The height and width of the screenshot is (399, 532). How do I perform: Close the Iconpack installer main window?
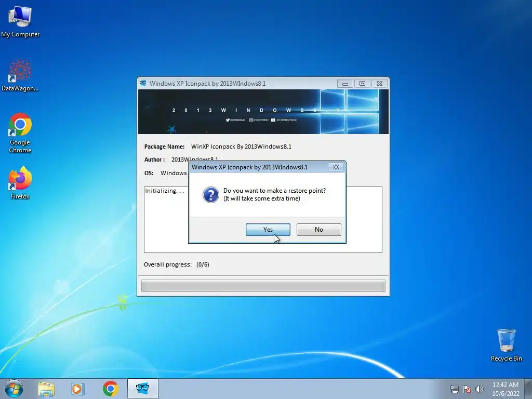(379, 84)
